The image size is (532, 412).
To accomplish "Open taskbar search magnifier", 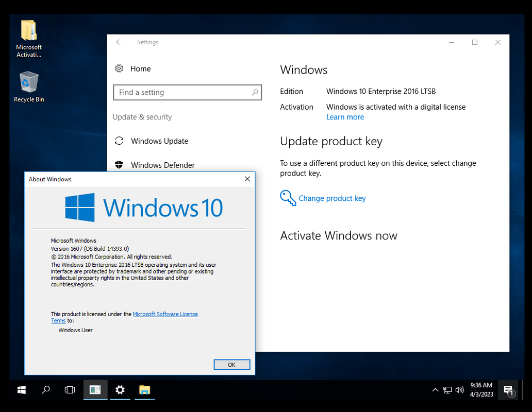I will (x=45, y=390).
